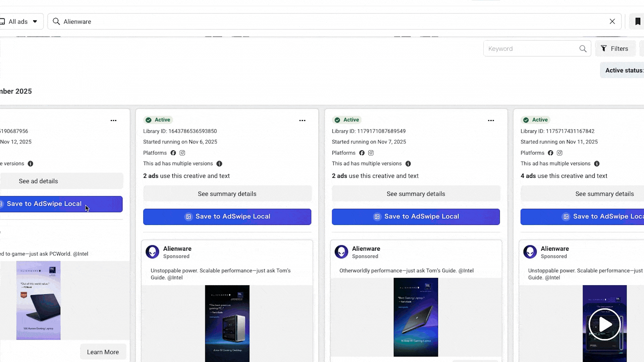The width and height of the screenshot is (644, 362).
Task: Click 'Started running on Nov 11, 2025'
Action: [x=559, y=142]
